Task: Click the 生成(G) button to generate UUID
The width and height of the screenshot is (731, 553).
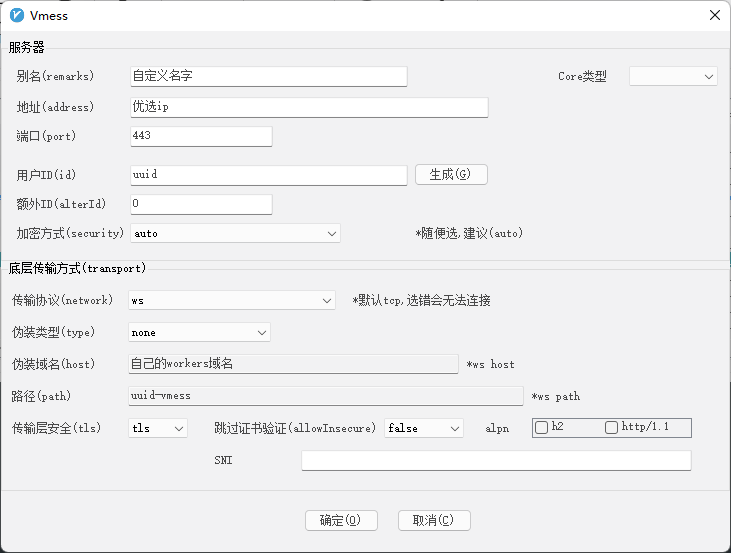Action: pyautogui.click(x=451, y=174)
